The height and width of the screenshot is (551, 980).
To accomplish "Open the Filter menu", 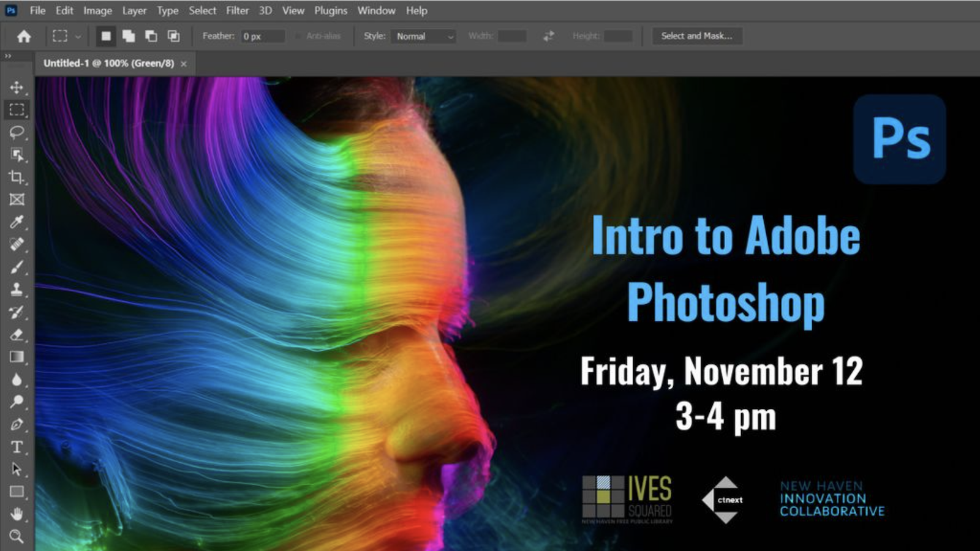I will (237, 10).
